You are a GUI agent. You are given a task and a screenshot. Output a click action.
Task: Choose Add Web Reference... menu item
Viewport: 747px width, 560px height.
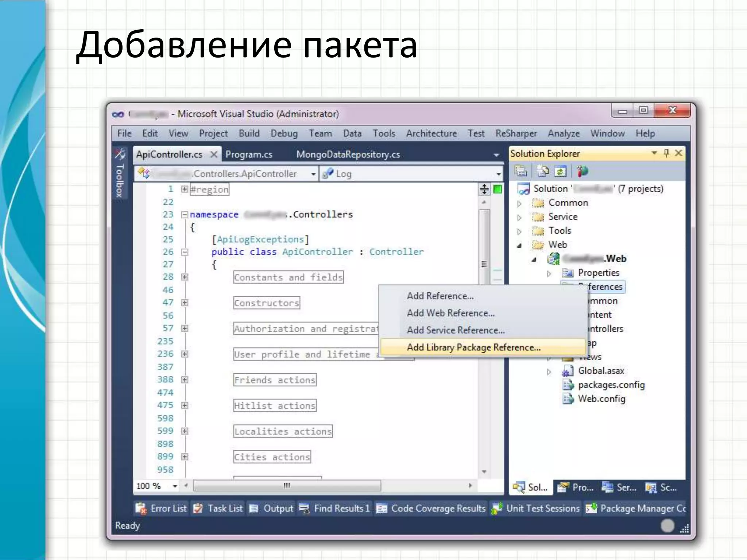click(482, 313)
